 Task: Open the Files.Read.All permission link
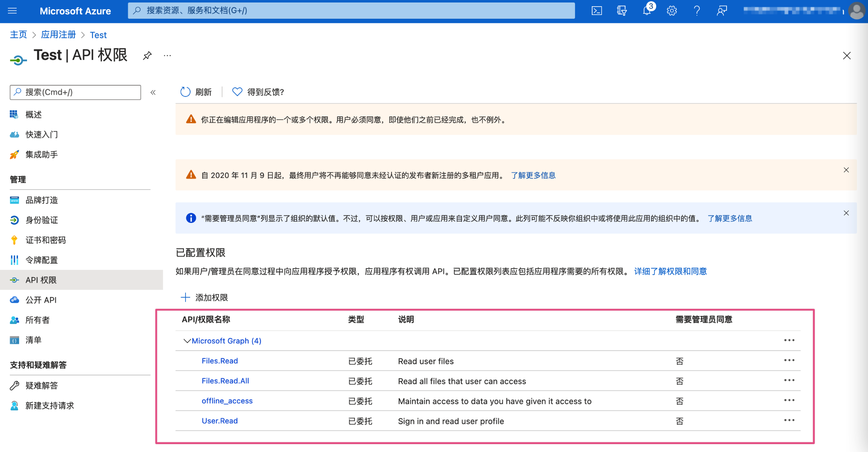225,381
